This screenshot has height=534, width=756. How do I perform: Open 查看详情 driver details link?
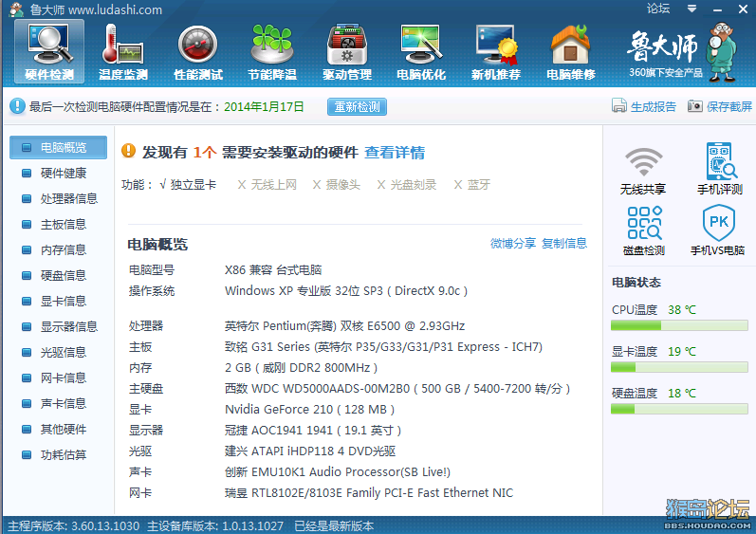point(395,153)
